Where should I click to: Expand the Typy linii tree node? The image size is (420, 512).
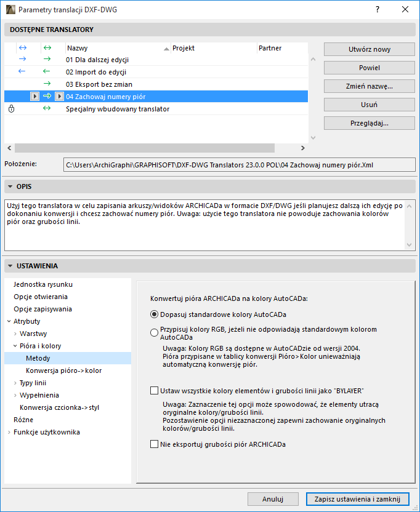coord(15,383)
